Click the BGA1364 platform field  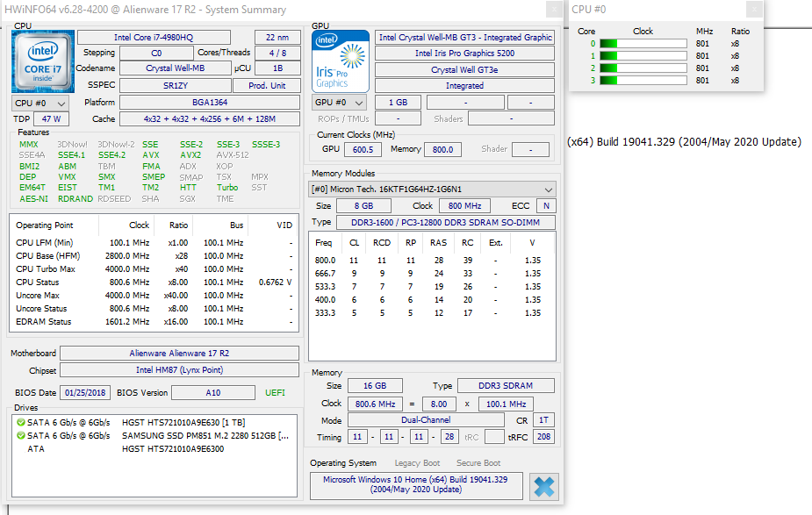[x=210, y=103]
